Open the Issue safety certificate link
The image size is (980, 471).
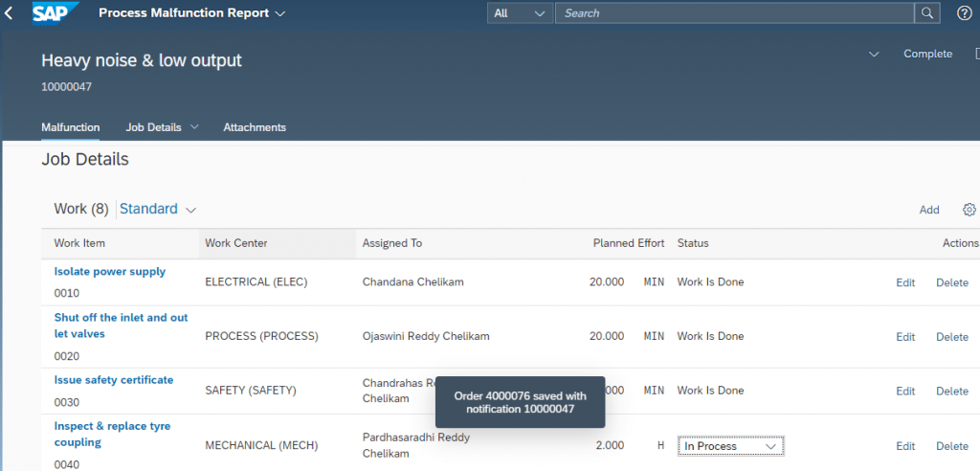coord(114,380)
